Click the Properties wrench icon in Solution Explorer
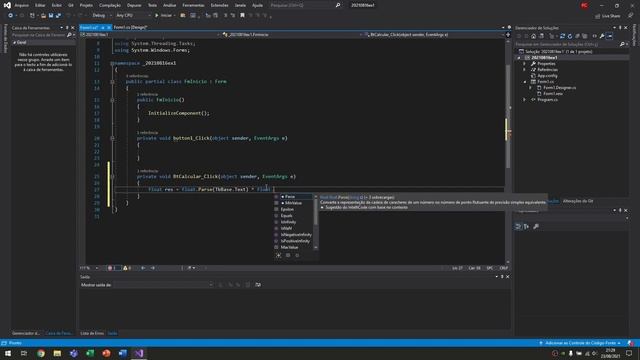The height and width of the screenshot is (360, 640). click(602, 36)
